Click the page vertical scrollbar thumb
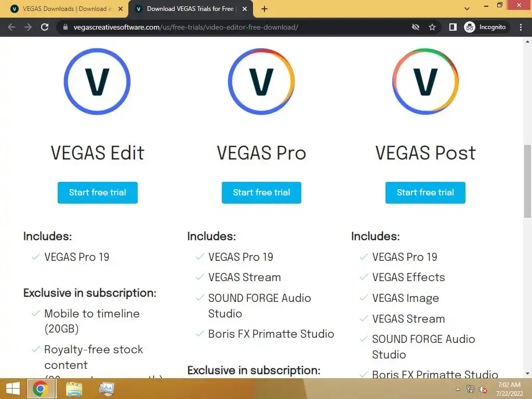This screenshot has width=532, height=399. (527, 181)
